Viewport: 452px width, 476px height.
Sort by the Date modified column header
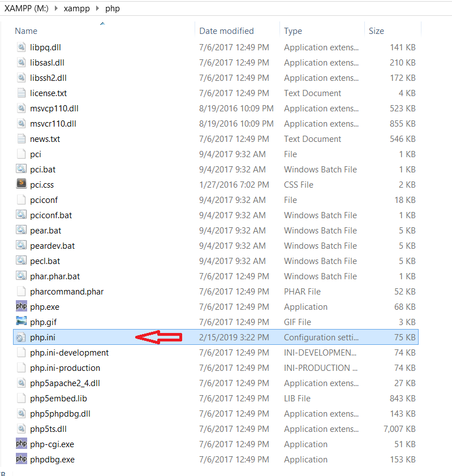[226, 31]
